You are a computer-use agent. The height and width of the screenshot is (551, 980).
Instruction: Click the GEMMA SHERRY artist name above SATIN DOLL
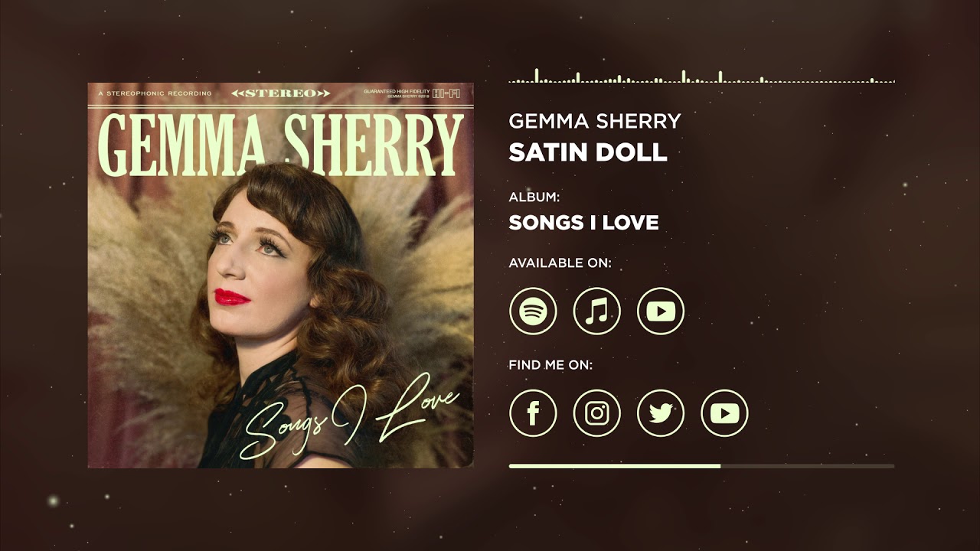click(595, 121)
